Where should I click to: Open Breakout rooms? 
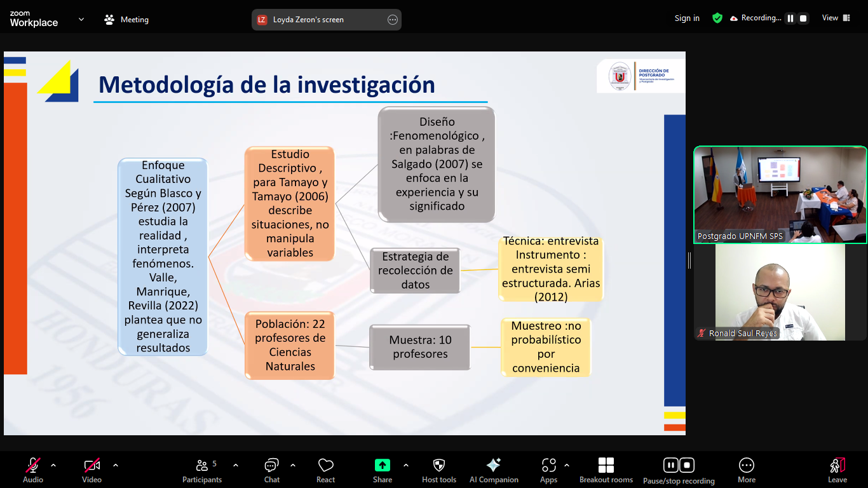pyautogui.click(x=606, y=470)
